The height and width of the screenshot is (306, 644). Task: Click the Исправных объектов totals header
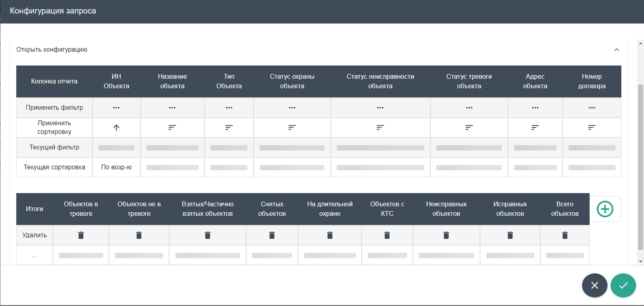tap(510, 209)
